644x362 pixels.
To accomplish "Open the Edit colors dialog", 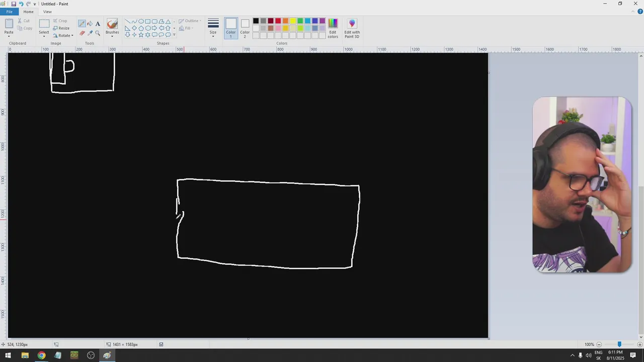I will 333,28.
